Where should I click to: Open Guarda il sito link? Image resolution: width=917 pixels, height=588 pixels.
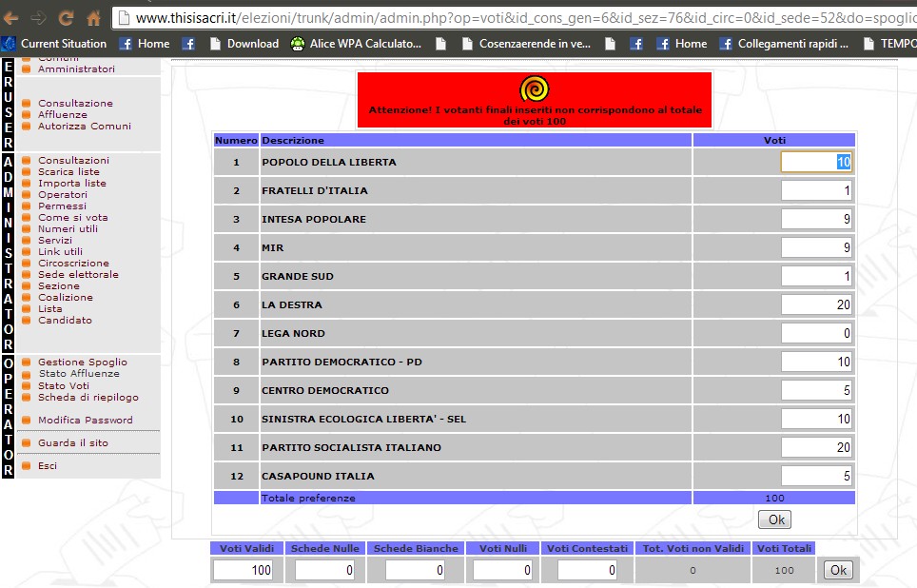(73, 442)
